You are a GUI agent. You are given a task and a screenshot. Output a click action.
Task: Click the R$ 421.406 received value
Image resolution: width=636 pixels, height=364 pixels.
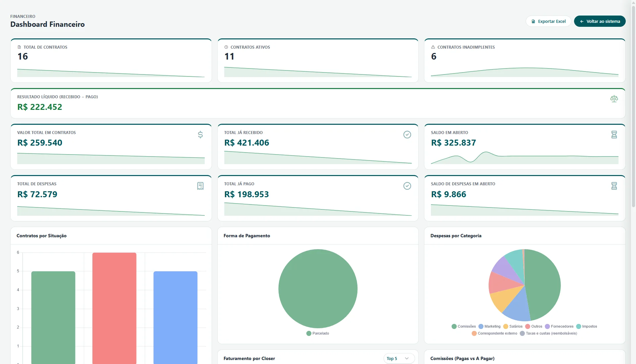[x=246, y=143]
